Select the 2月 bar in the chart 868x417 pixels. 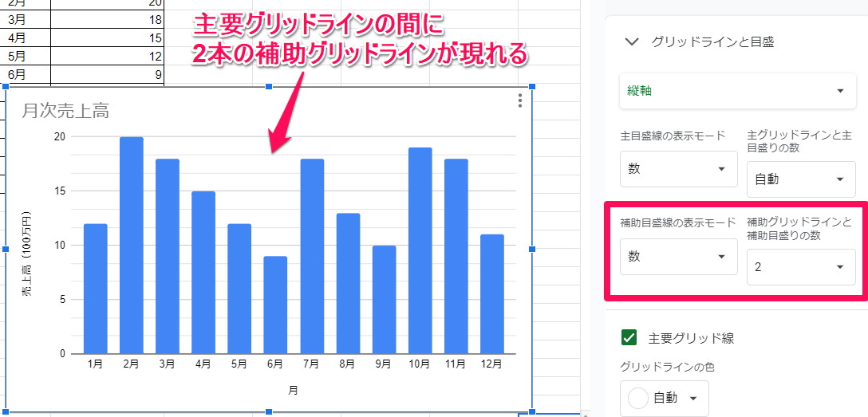tap(132, 245)
